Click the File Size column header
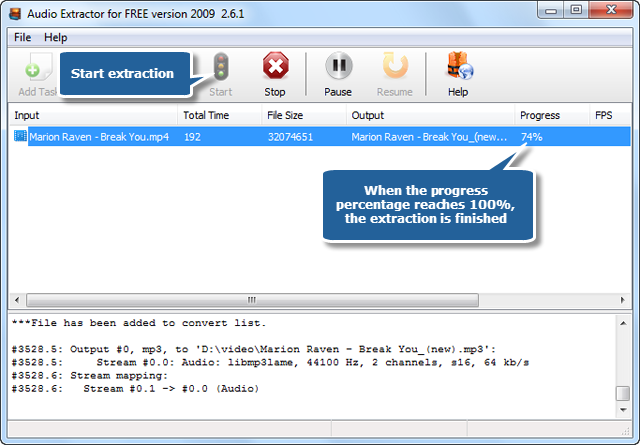Viewport: 640px width, 445px height. pyautogui.click(x=304, y=116)
